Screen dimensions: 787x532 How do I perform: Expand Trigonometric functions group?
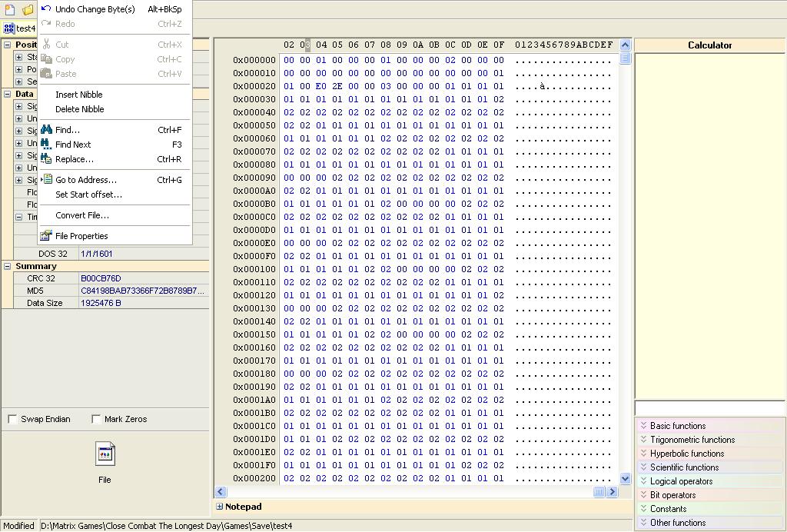click(710, 440)
